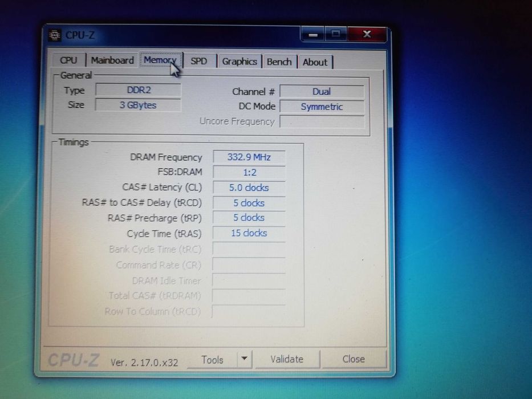Click the Validate button
This screenshot has width=532, height=399.
tap(287, 359)
